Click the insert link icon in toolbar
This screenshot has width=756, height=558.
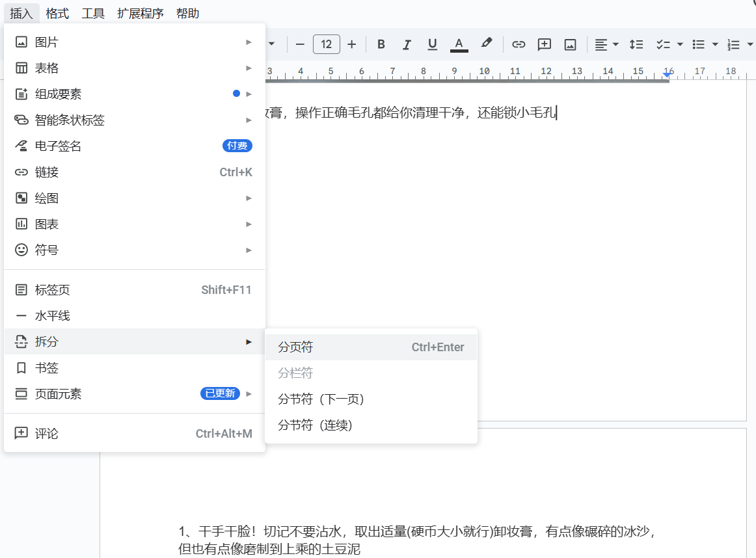(x=519, y=44)
